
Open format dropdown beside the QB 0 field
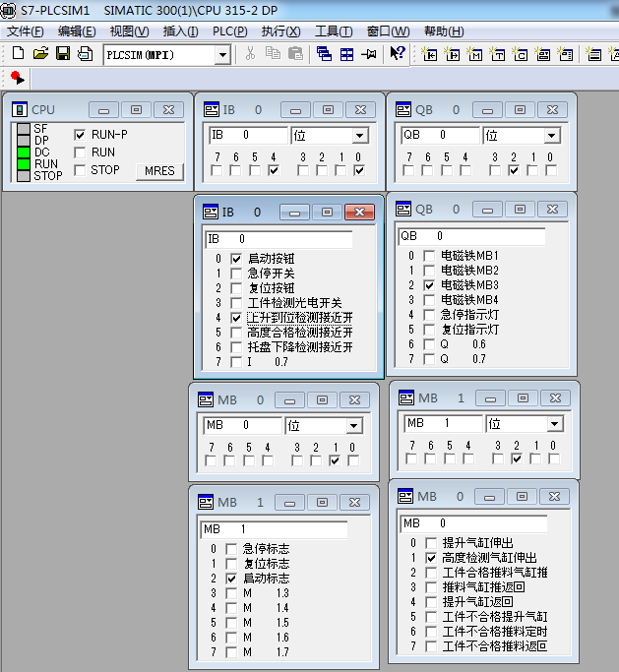point(552,136)
